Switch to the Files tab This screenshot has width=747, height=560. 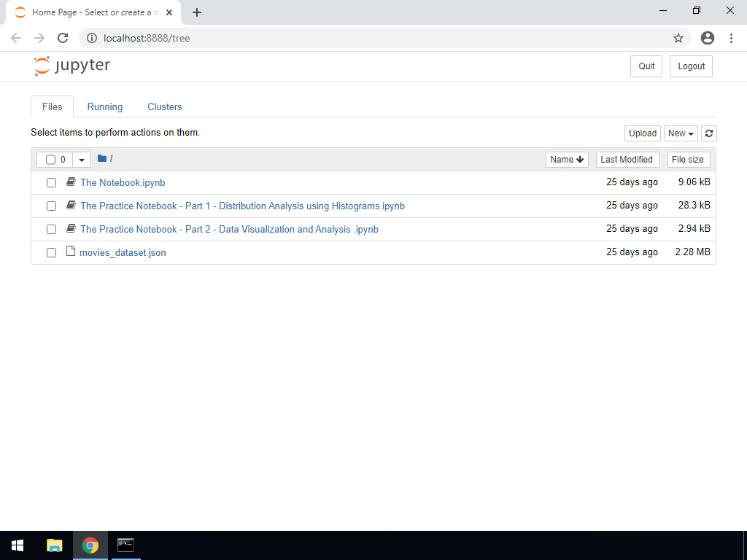coord(52,106)
